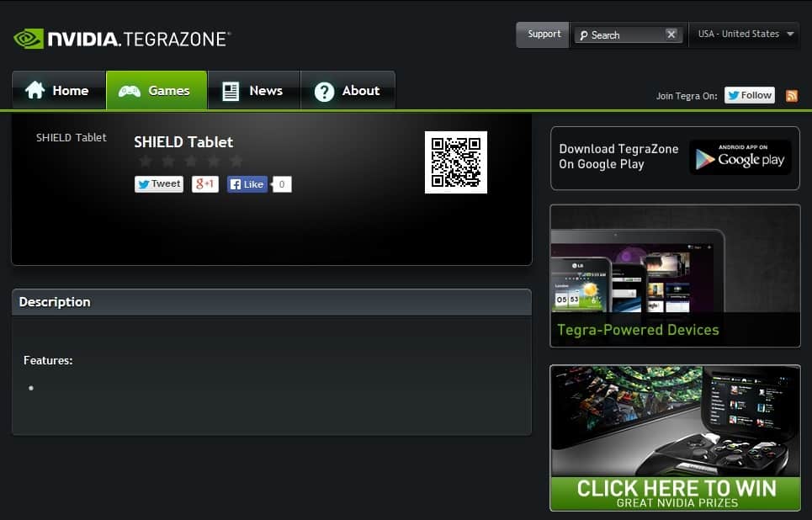Click the house icon on Home tab
The height and width of the screenshot is (520, 812).
(x=35, y=90)
